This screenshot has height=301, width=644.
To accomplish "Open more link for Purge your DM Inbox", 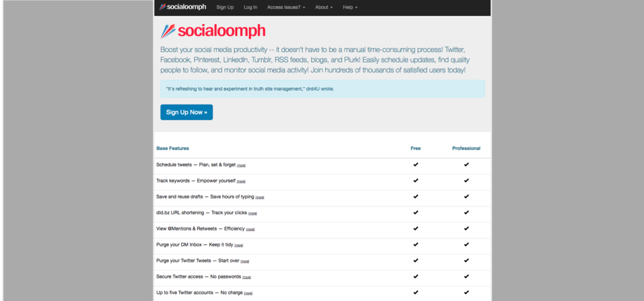I will 238,246.
